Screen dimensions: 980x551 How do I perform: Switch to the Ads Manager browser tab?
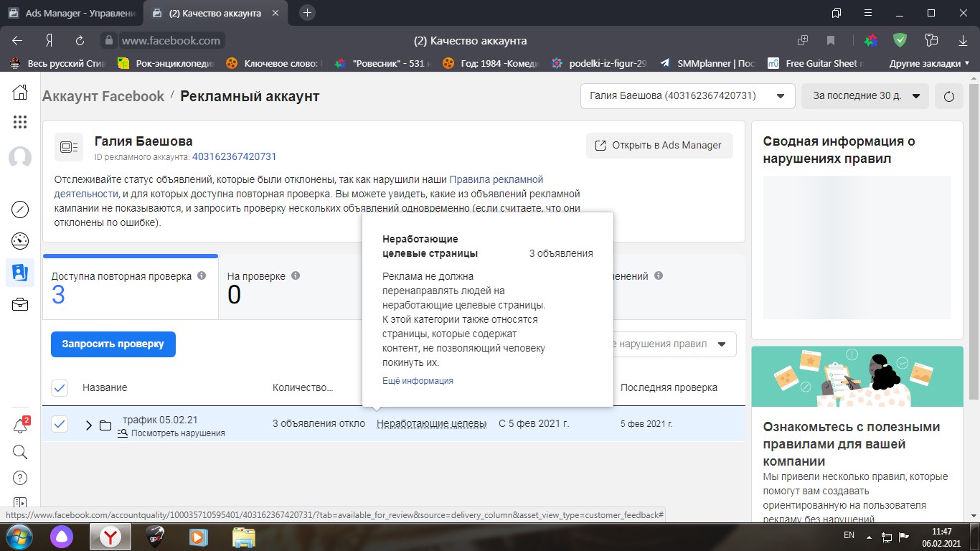pos(71,13)
